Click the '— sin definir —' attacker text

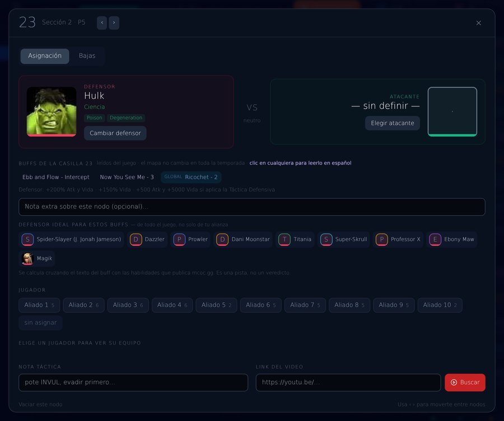pos(385,106)
